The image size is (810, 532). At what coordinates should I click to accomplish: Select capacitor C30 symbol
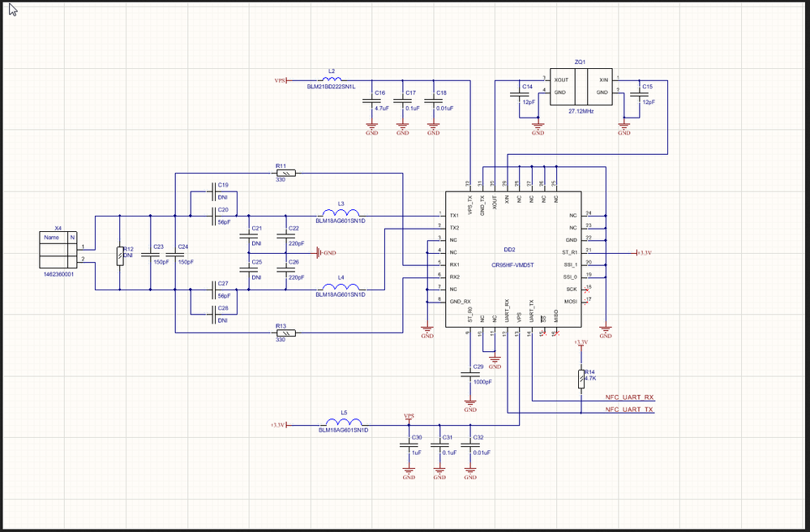pos(409,446)
